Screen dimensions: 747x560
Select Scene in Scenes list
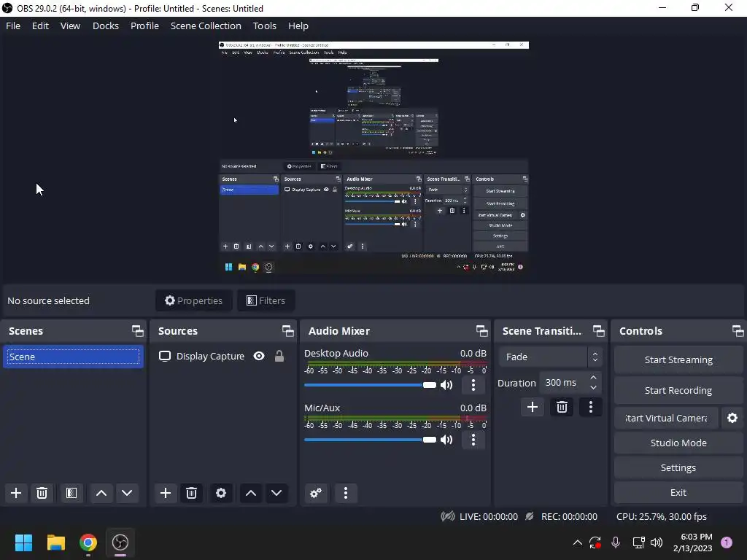tap(73, 357)
